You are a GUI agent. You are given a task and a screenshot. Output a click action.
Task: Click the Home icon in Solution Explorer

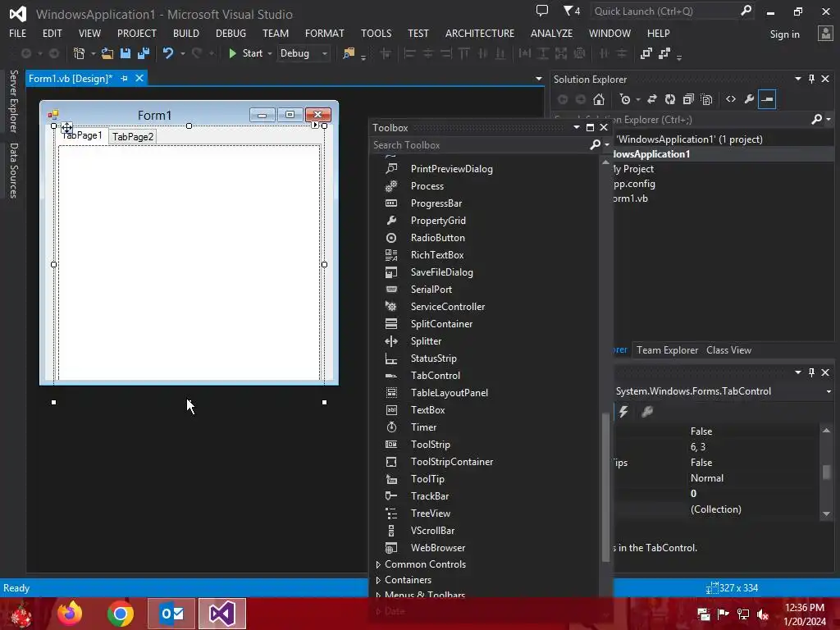coord(599,99)
